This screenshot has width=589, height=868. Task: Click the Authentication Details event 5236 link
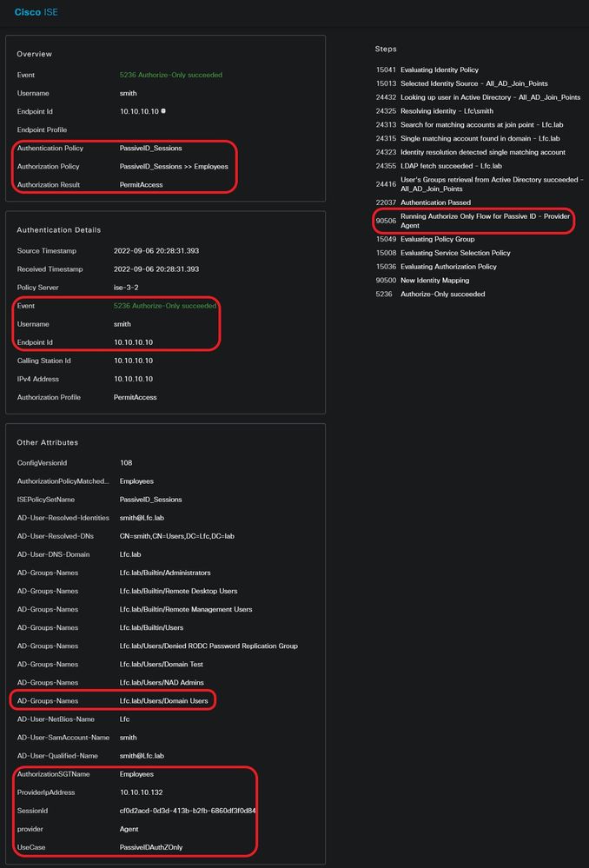click(164, 306)
